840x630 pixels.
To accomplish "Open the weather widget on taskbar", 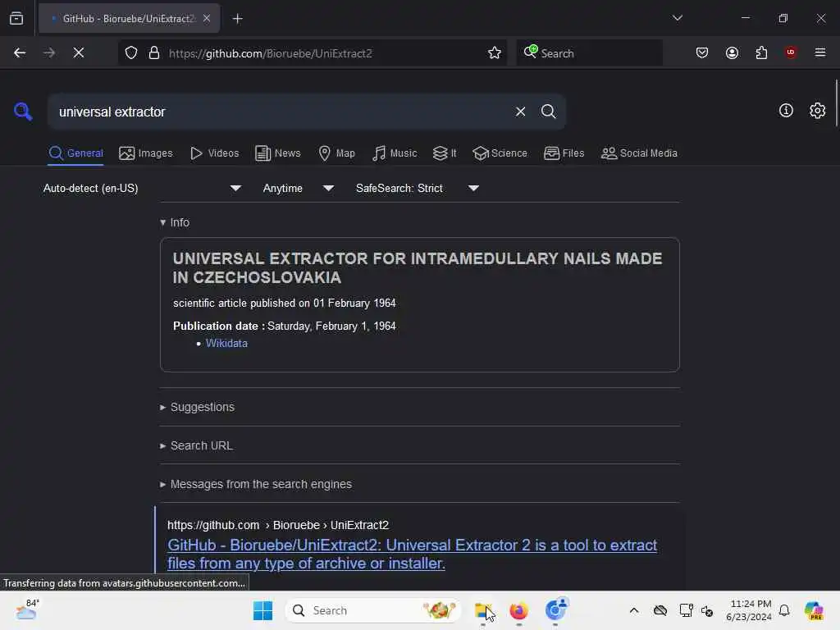I will click(x=27, y=610).
